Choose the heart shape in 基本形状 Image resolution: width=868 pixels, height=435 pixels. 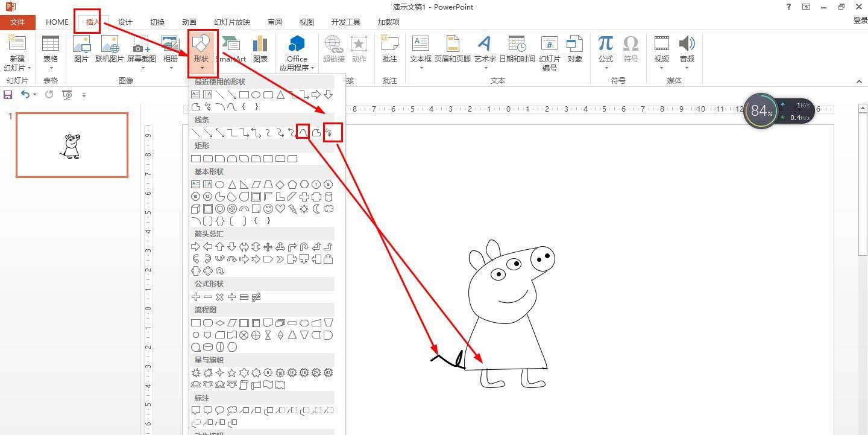(280, 209)
